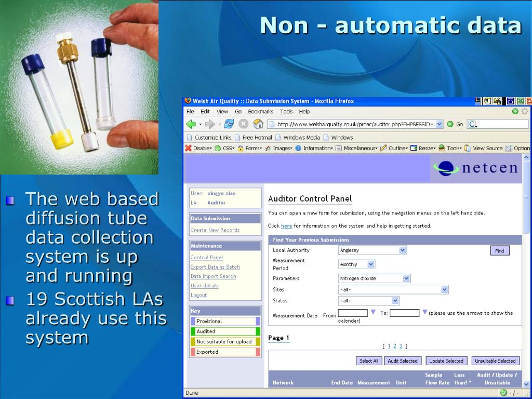Image resolution: width=532 pixels, height=399 pixels.
Task: Go to the Home page icon
Action: point(258,124)
